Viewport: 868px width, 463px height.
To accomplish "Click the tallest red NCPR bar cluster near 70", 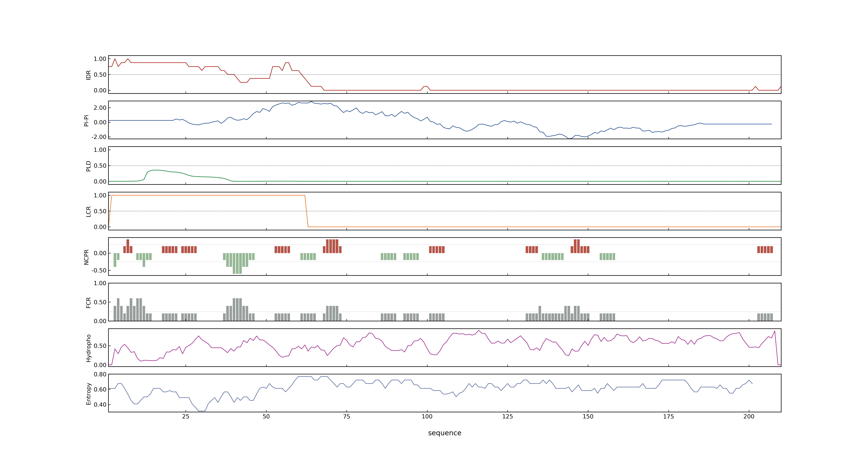I will pos(332,246).
